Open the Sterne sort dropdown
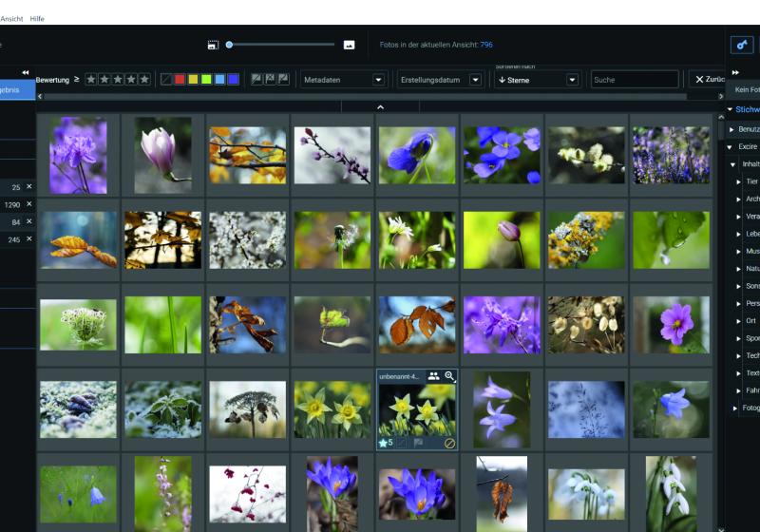This screenshot has height=532, width=760. [x=538, y=80]
